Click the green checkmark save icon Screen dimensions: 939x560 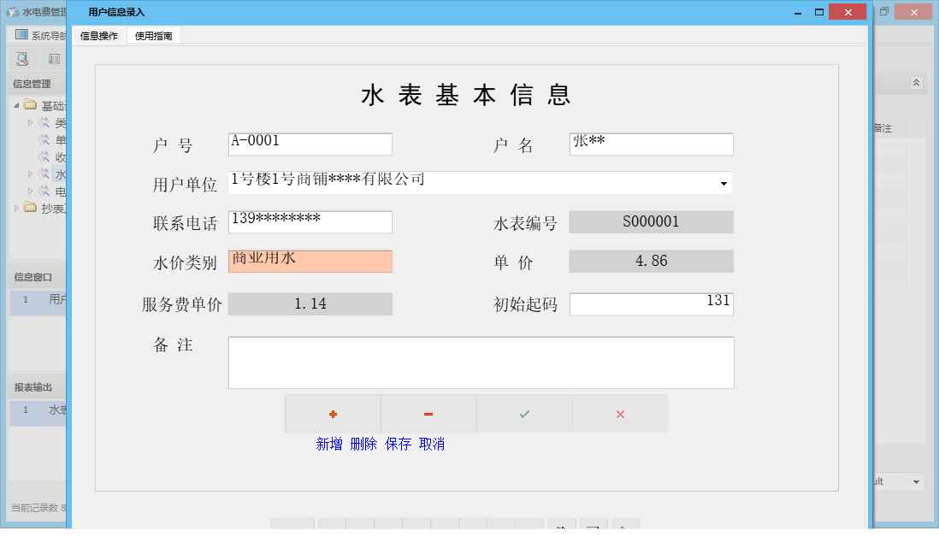pyautogui.click(x=524, y=413)
